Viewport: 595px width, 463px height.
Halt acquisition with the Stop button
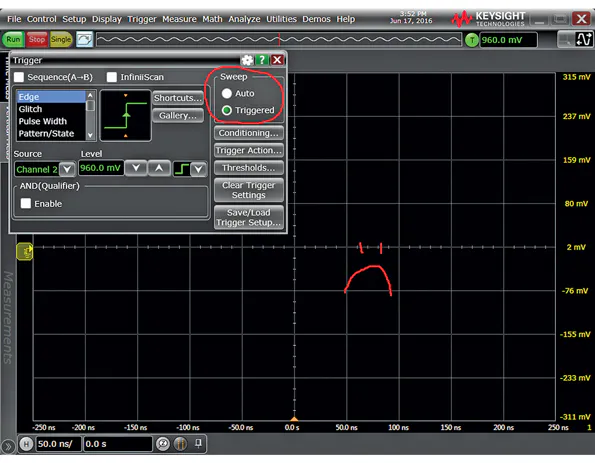point(36,39)
